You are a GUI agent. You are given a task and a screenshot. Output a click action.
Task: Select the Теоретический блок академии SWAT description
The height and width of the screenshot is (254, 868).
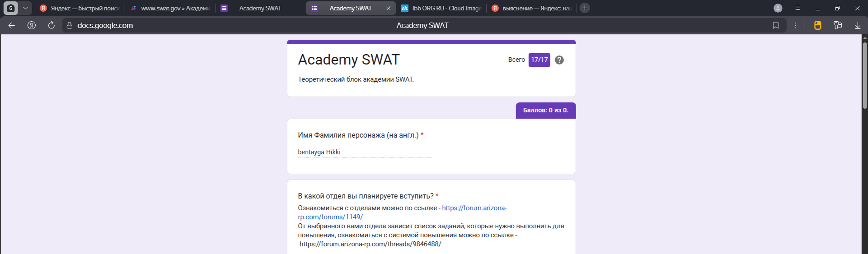[356, 79]
